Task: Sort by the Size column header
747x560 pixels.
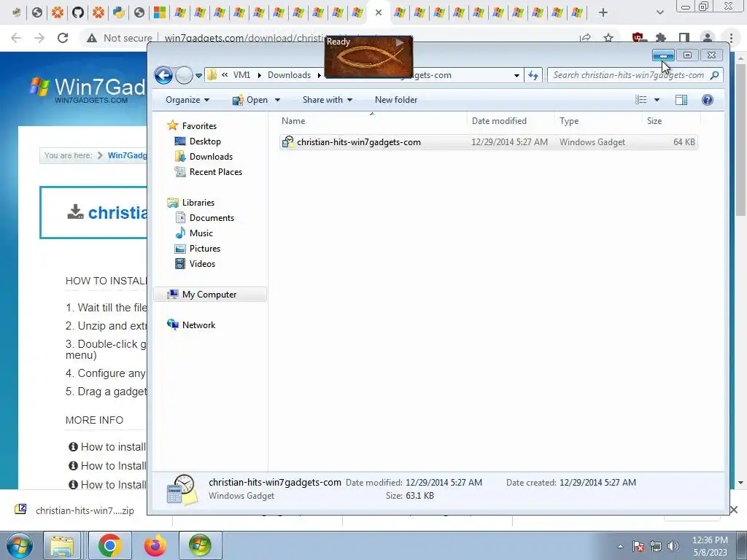Action: (671, 121)
